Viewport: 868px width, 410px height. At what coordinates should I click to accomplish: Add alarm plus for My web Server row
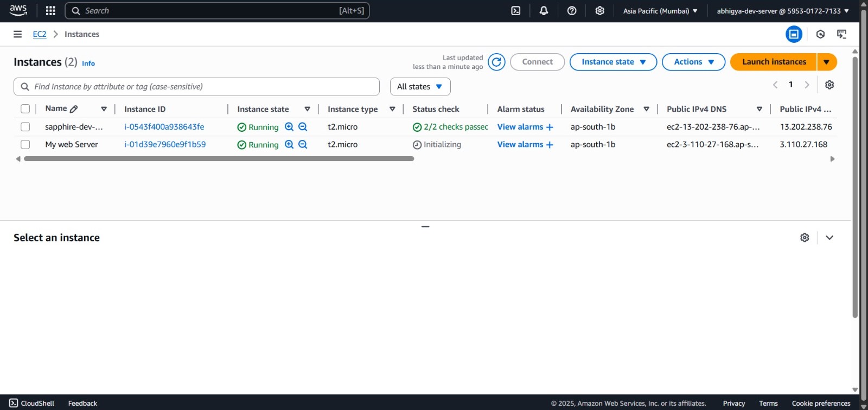click(x=550, y=145)
